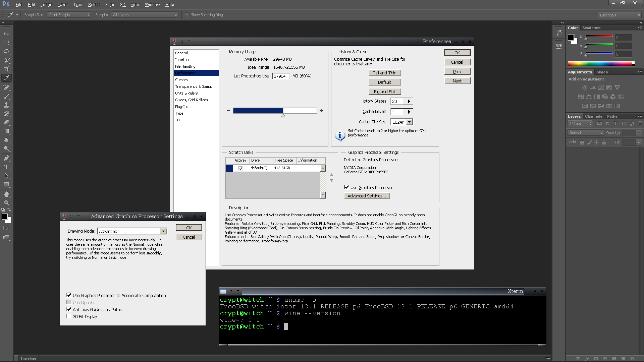Open Performance tab in Preferences
The image size is (644, 362).
coord(196,73)
